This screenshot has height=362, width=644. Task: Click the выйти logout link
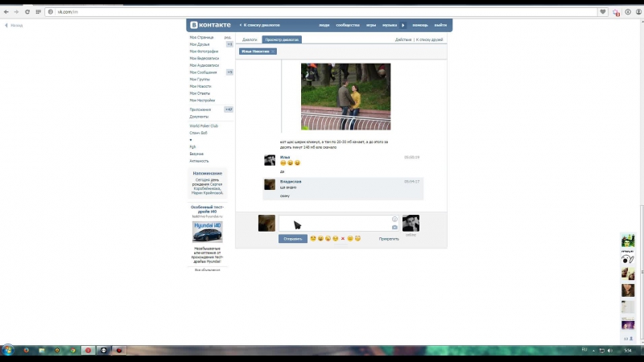point(440,25)
